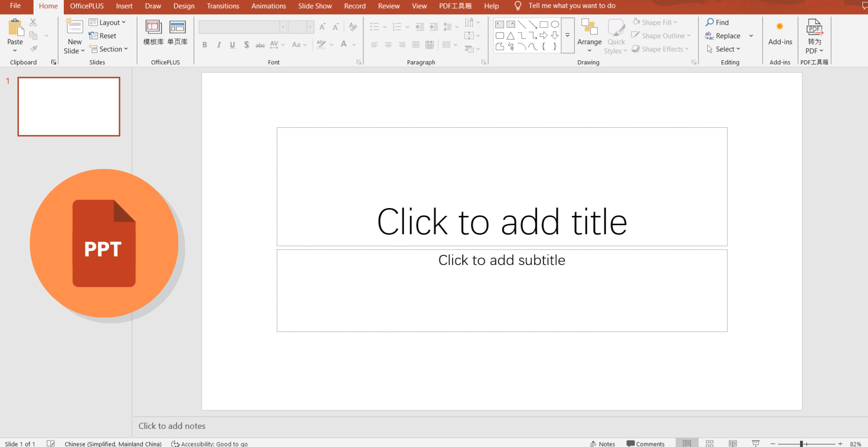Click the Paste clipboard icon
This screenshot has height=447, width=868.
click(15, 28)
